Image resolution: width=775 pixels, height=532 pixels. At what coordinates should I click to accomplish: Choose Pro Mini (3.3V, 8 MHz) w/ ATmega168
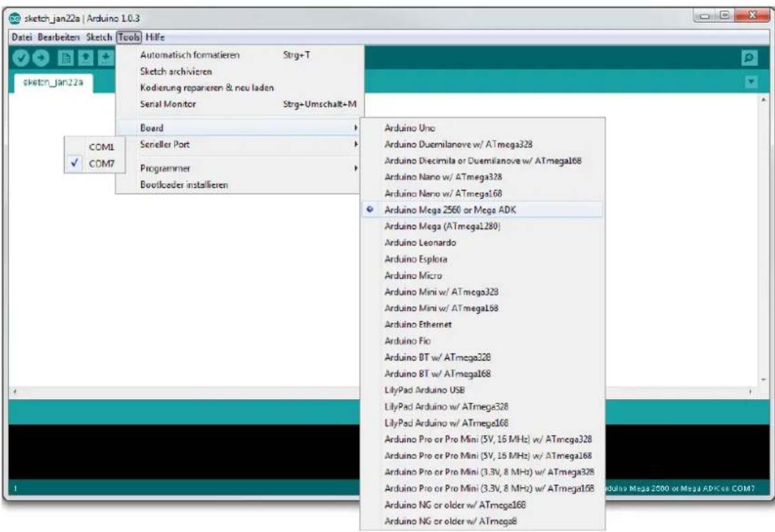482,488
